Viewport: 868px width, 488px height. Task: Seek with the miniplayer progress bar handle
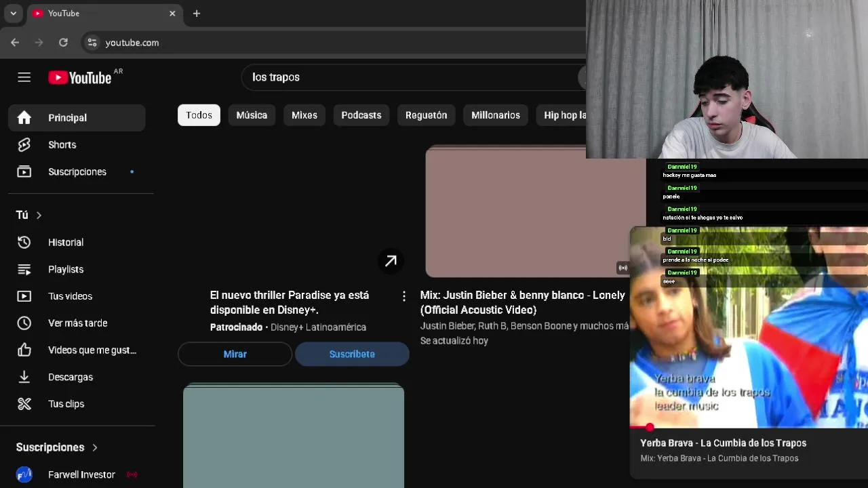tap(650, 427)
